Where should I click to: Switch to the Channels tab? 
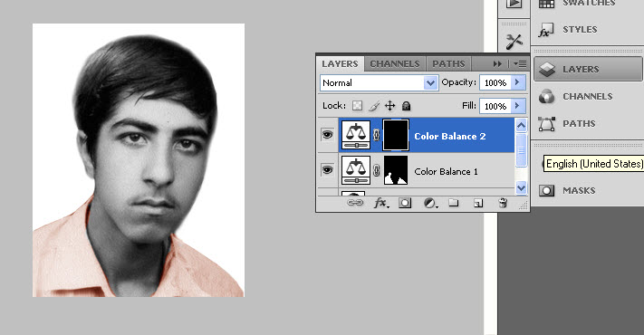[x=395, y=64]
